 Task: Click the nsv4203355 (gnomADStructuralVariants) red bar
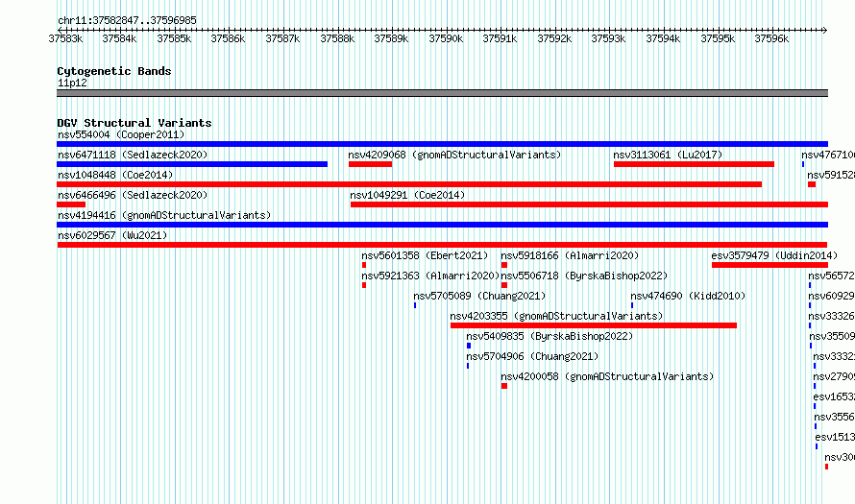(594, 325)
